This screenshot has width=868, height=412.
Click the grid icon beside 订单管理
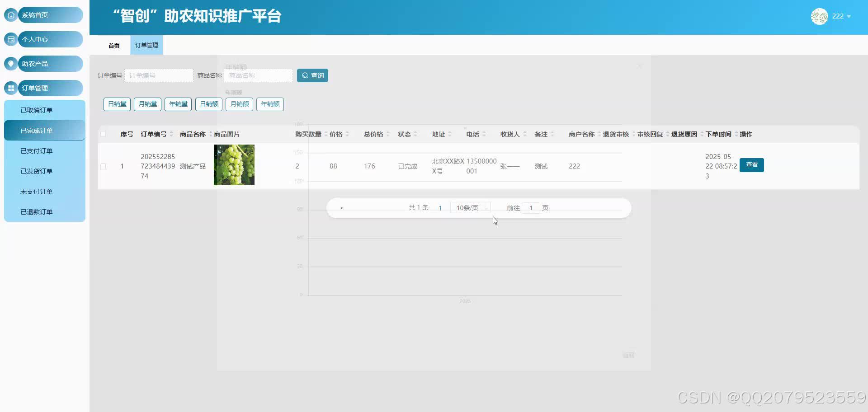pyautogui.click(x=11, y=88)
